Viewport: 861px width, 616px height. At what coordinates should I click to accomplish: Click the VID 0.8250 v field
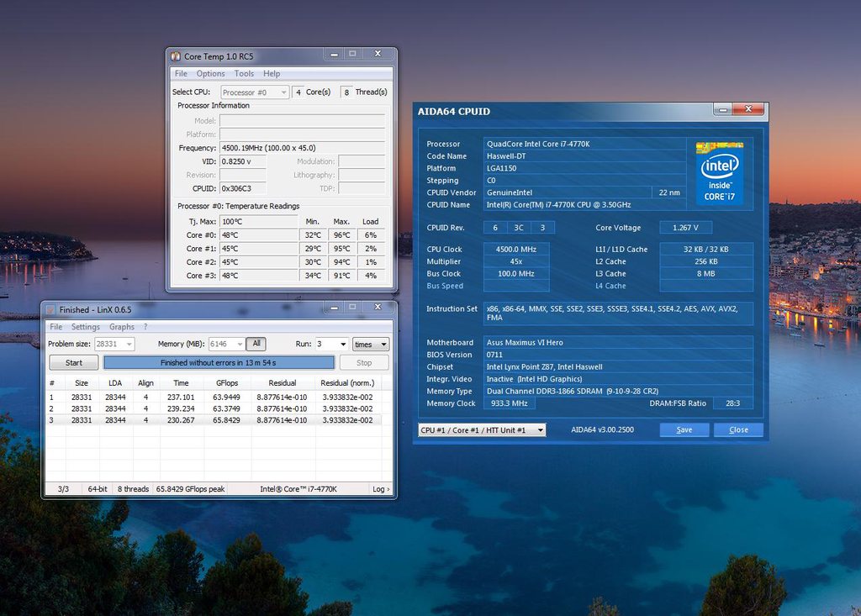pos(243,161)
